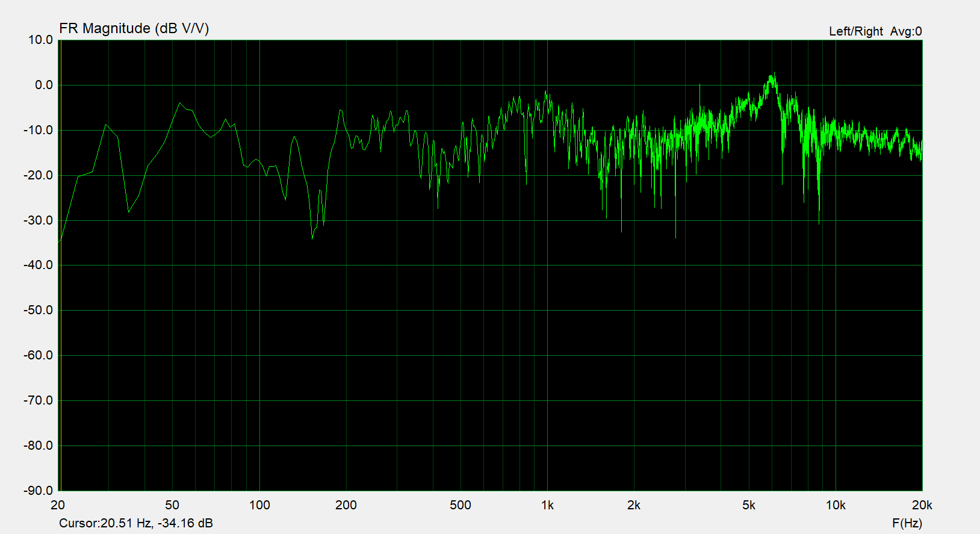Click the 1k frequency axis label

point(547,505)
